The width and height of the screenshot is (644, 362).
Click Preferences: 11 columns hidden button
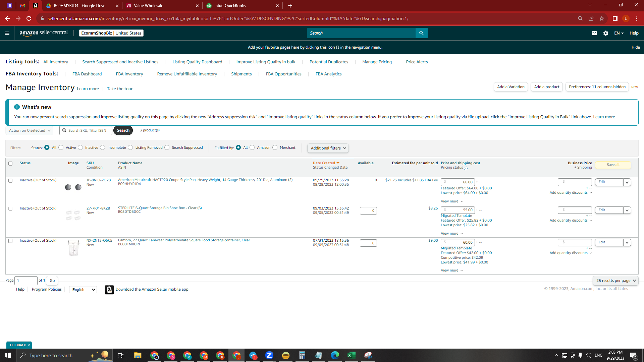pyautogui.click(x=597, y=87)
